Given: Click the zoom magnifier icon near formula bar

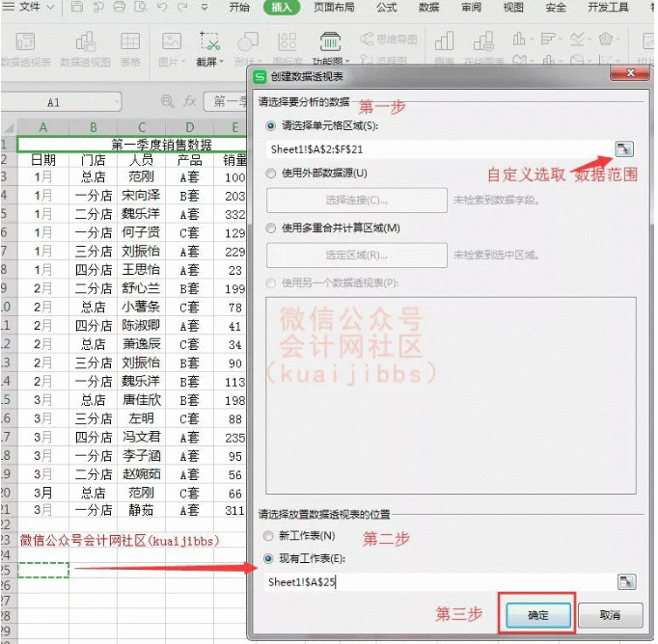Looking at the screenshot, I should 168,101.
